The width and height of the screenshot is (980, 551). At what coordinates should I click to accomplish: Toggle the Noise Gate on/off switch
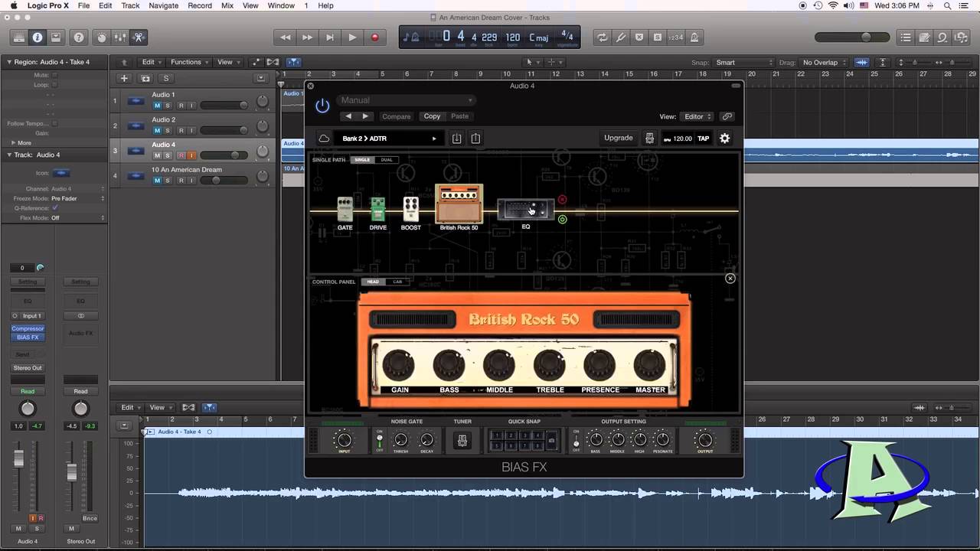pyautogui.click(x=380, y=440)
